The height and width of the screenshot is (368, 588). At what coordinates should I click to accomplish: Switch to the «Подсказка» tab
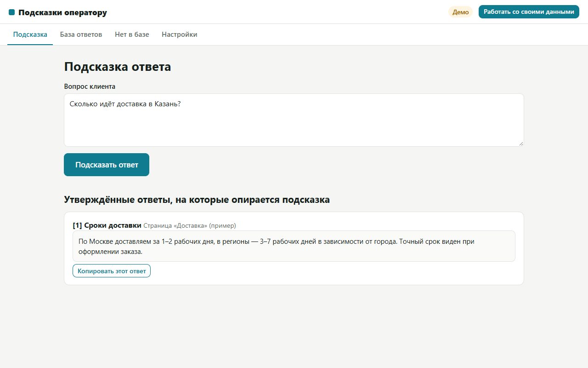pos(30,34)
